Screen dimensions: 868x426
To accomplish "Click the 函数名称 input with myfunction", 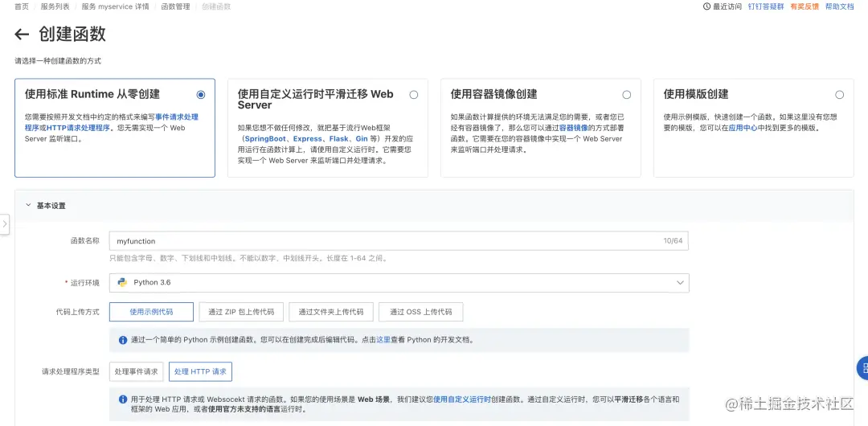I will (399, 241).
